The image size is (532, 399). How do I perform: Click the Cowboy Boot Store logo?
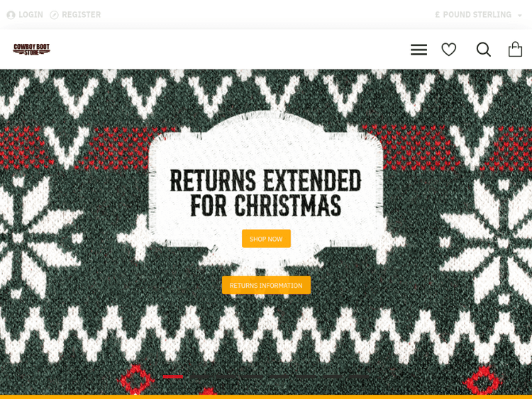(31, 49)
